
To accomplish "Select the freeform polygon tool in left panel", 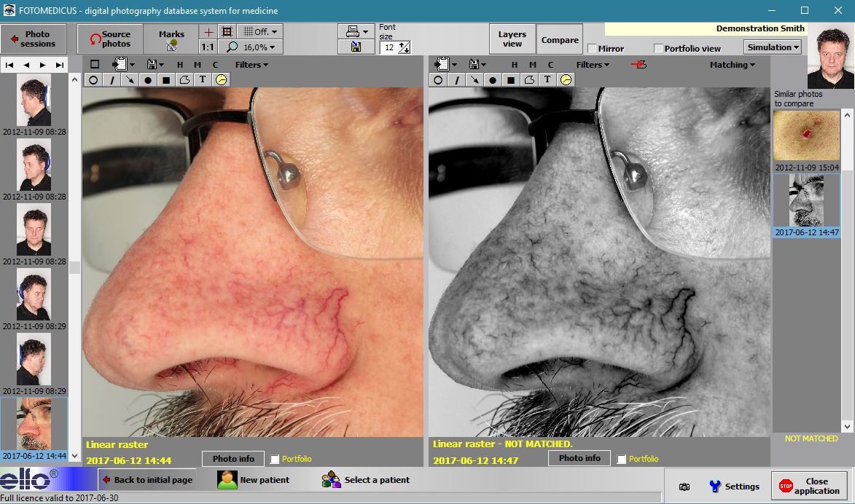I will tap(184, 80).
